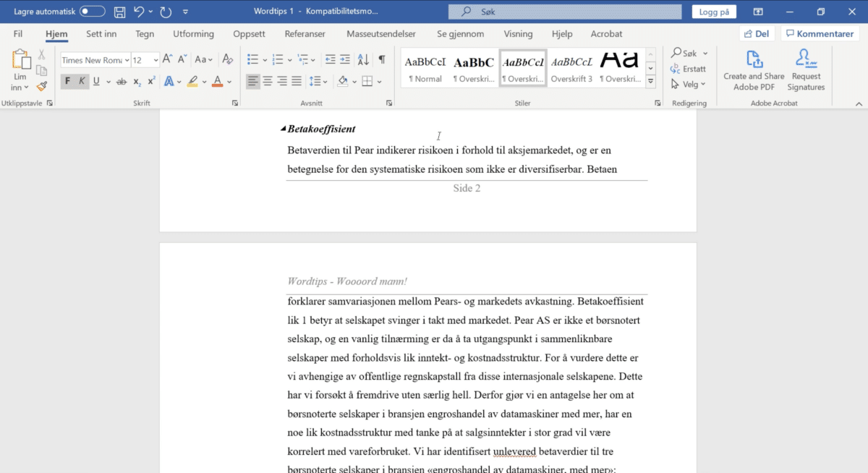The width and height of the screenshot is (868, 473).
Task: Click the Kommentarer button
Action: (820, 34)
